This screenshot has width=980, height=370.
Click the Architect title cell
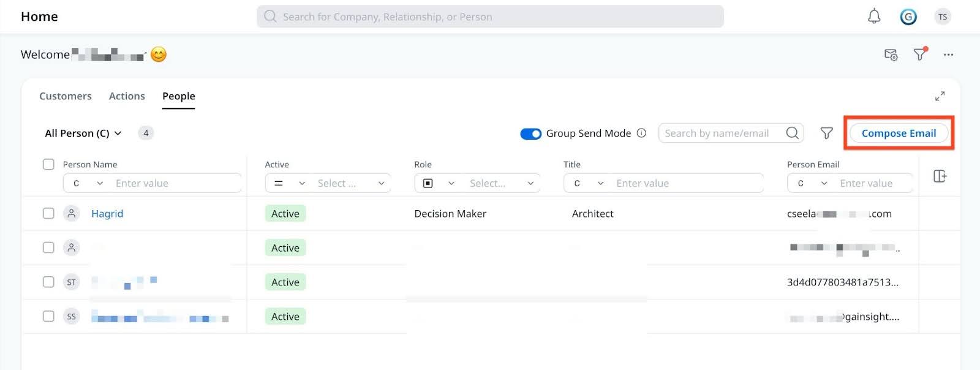coord(592,213)
